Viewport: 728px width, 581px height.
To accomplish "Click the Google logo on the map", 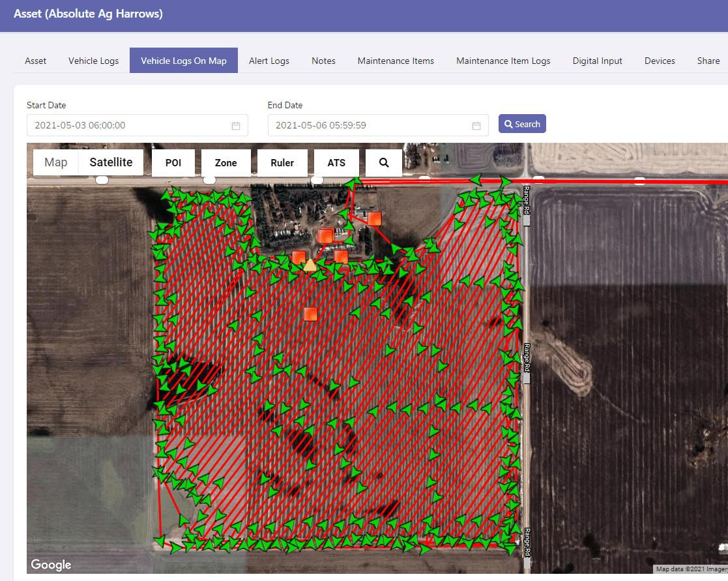I will click(51, 565).
